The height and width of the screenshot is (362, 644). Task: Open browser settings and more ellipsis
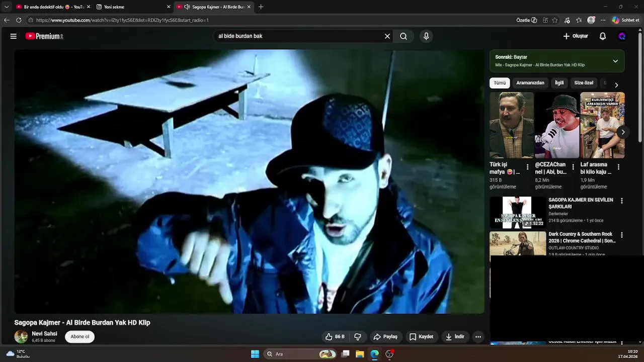point(603,20)
